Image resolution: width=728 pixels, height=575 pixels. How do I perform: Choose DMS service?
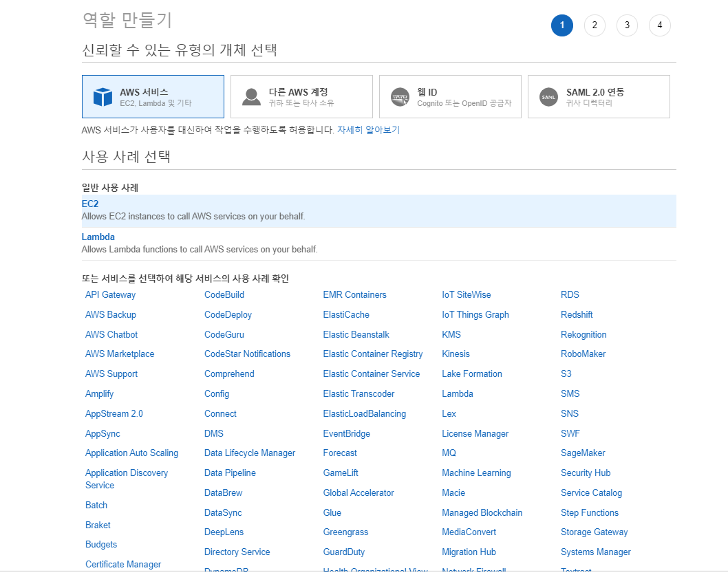(x=214, y=433)
